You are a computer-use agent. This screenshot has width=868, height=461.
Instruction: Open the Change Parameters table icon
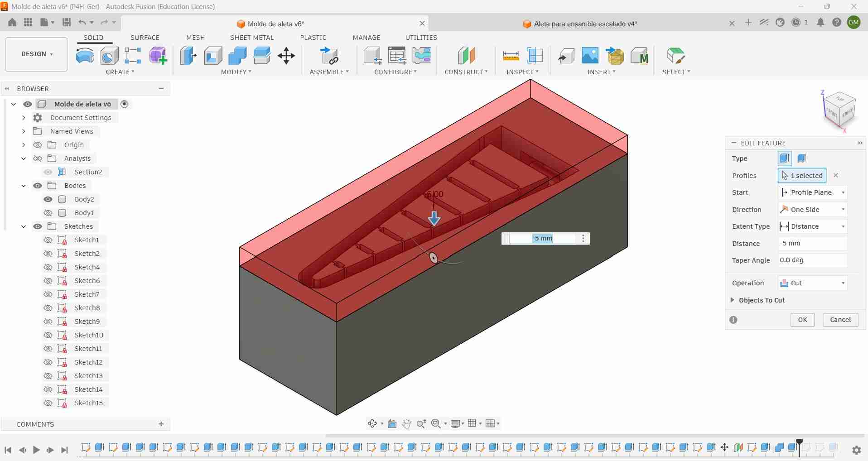[x=397, y=56]
